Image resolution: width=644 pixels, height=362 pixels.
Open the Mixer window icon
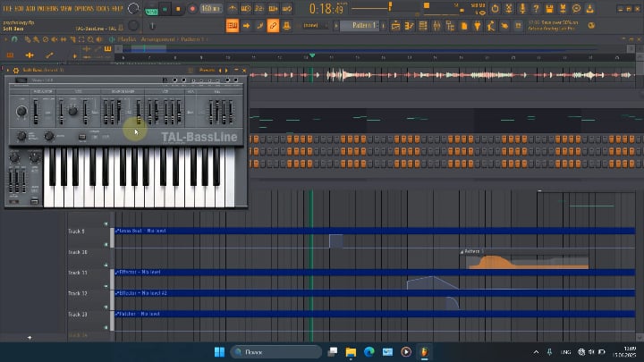(436, 26)
